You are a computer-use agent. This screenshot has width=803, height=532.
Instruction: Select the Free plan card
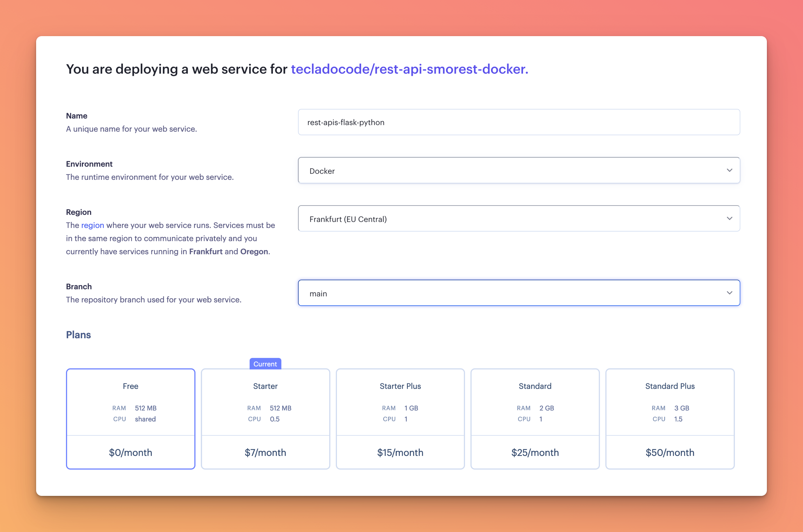click(131, 419)
